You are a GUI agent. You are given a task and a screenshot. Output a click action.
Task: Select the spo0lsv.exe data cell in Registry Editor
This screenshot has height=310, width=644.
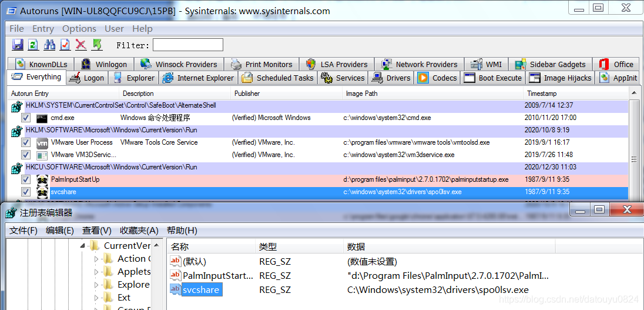(x=438, y=289)
